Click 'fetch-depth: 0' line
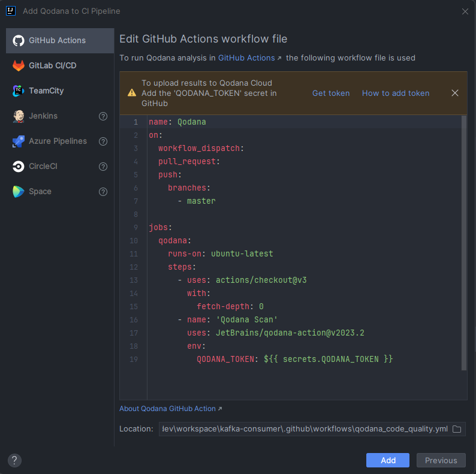The height and width of the screenshot is (474, 476). tap(230, 307)
